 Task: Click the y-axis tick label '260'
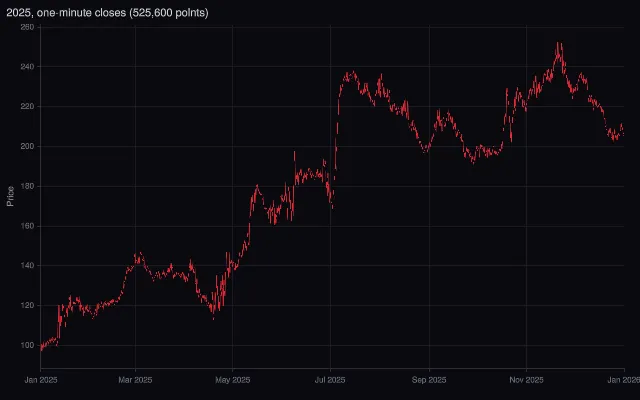click(x=27, y=27)
